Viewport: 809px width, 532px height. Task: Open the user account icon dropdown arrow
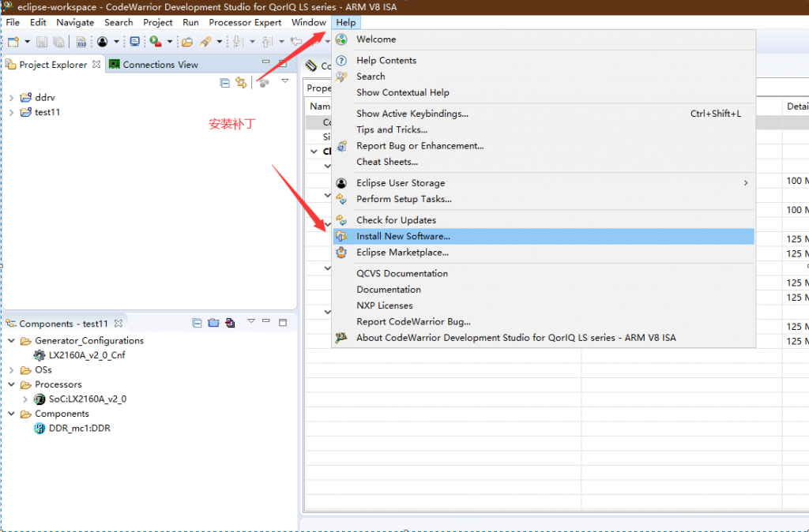116,42
